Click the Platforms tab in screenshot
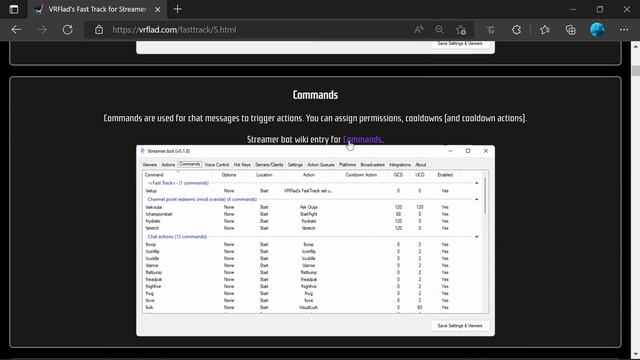The image size is (640, 360). point(347,164)
